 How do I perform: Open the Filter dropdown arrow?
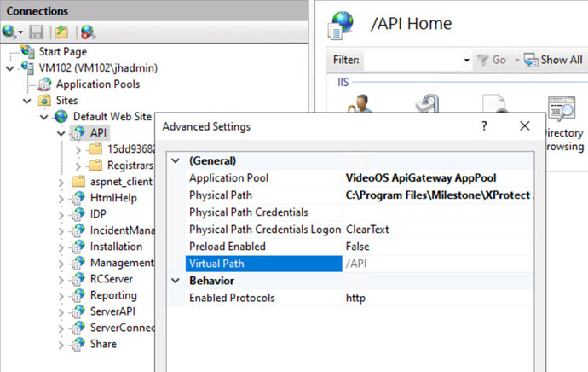click(x=466, y=60)
